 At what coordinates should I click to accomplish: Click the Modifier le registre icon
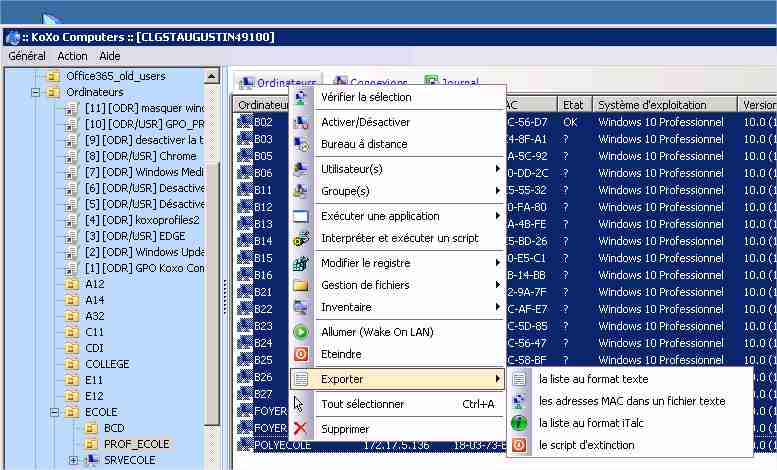coord(301,263)
